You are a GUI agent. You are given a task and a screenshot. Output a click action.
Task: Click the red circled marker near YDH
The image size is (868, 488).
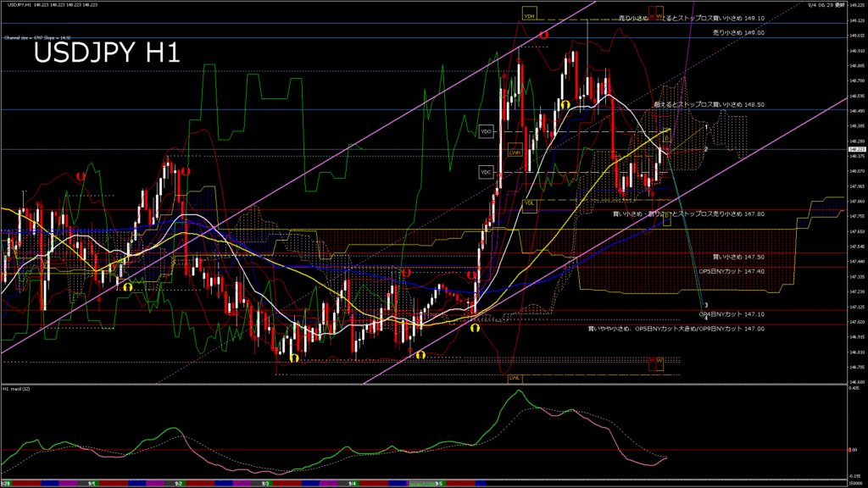(544, 36)
